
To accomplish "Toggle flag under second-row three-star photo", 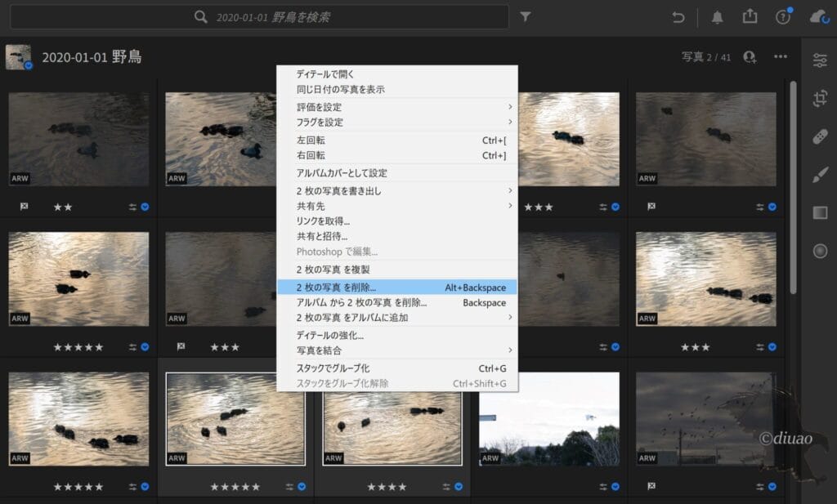I will [x=181, y=346].
